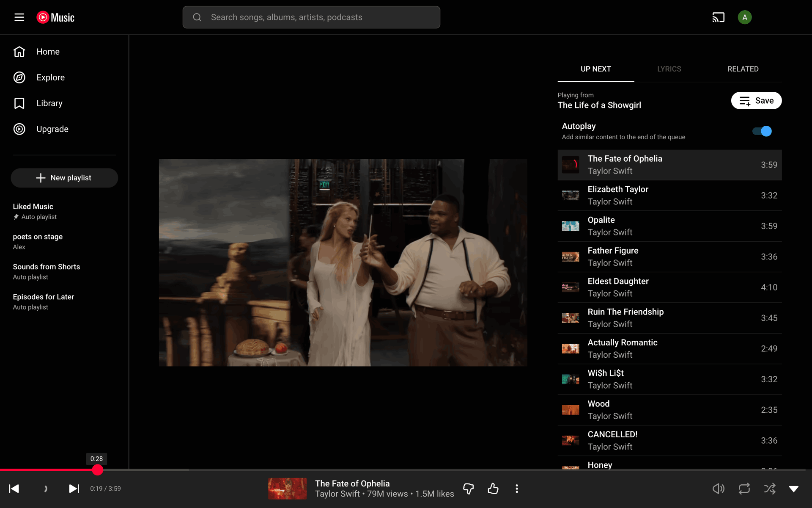Image resolution: width=812 pixels, height=508 pixels.
Task: Play Father Figure from the queue
Action: pyautogui.click(x=669, y=257)
